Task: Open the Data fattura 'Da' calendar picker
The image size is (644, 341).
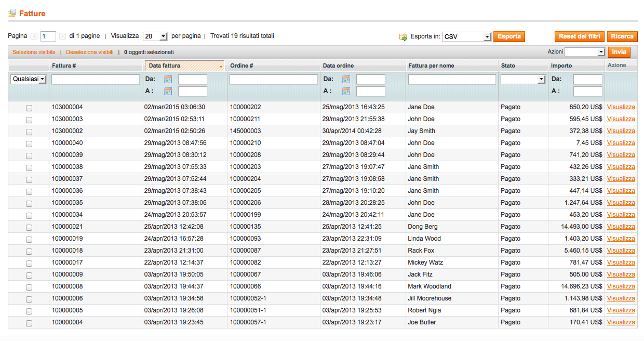Action: tap(168, 80)
